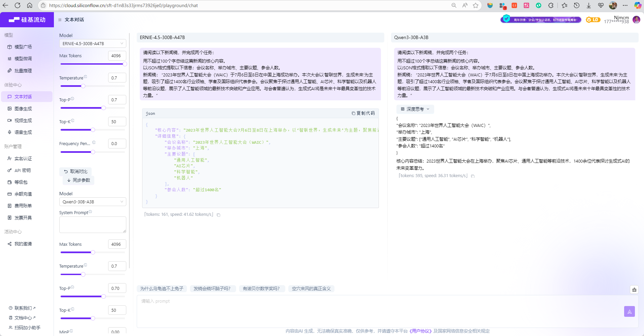Copy ERNIE response using copy icon
Screen dimensions: 644x336
pyautogui.click(x=219, y=215)
